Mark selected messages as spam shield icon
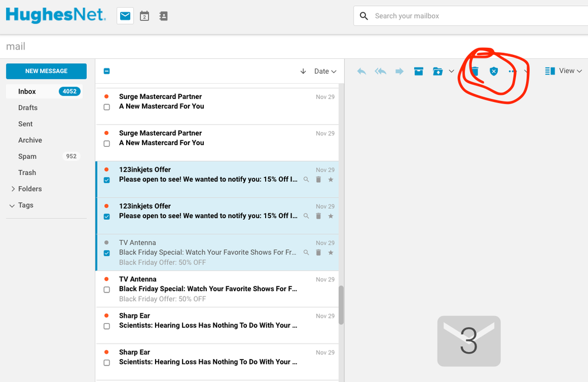Image resolution: width=588 pixels, height=382 pixels. pyautogui.click(x=494, y=71)
